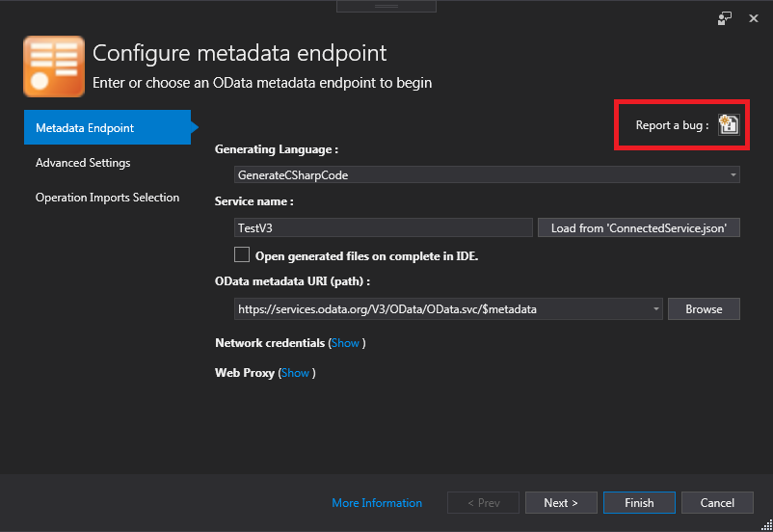Viewport: 773px width, 532px height.
Task: Click the disabled < Prev button
Action: [483, 503]
